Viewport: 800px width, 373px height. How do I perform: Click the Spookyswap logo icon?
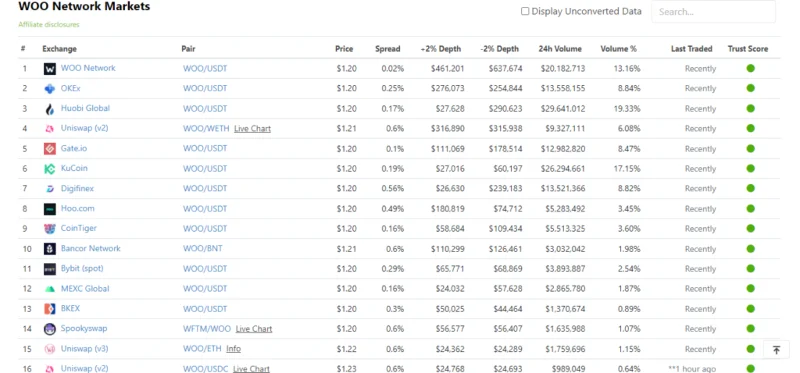(x=49, y=329)
